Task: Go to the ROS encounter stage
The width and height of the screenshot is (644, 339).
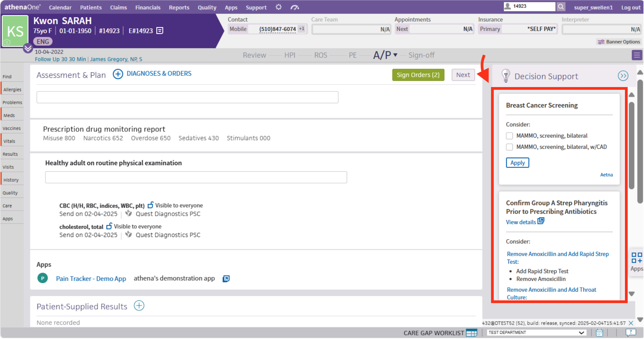Action: (321, 55)
